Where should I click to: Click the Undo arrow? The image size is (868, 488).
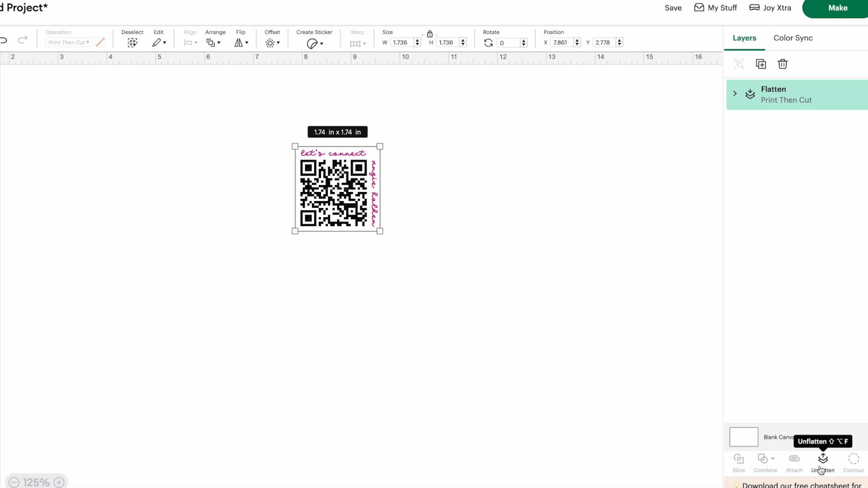(x=4, y=40)
